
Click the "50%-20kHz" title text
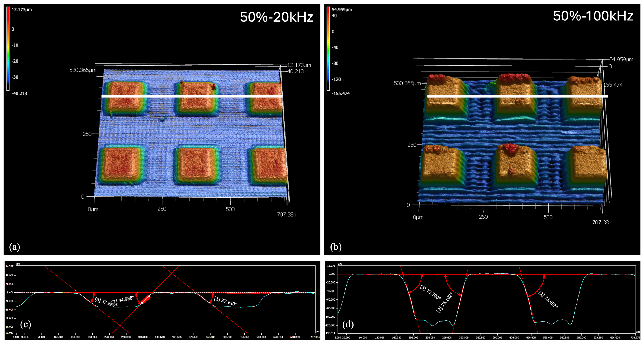pyautogui.click(x=276, y=17)
